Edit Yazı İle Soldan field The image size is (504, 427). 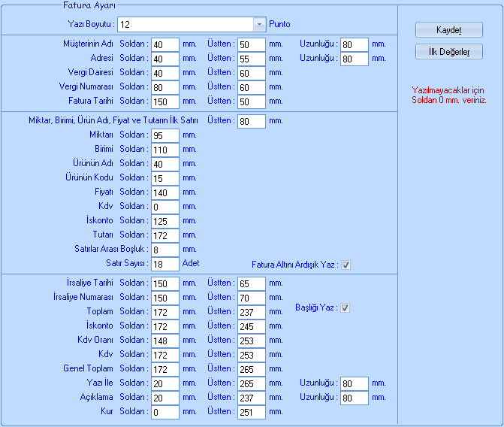coord(165,383)
